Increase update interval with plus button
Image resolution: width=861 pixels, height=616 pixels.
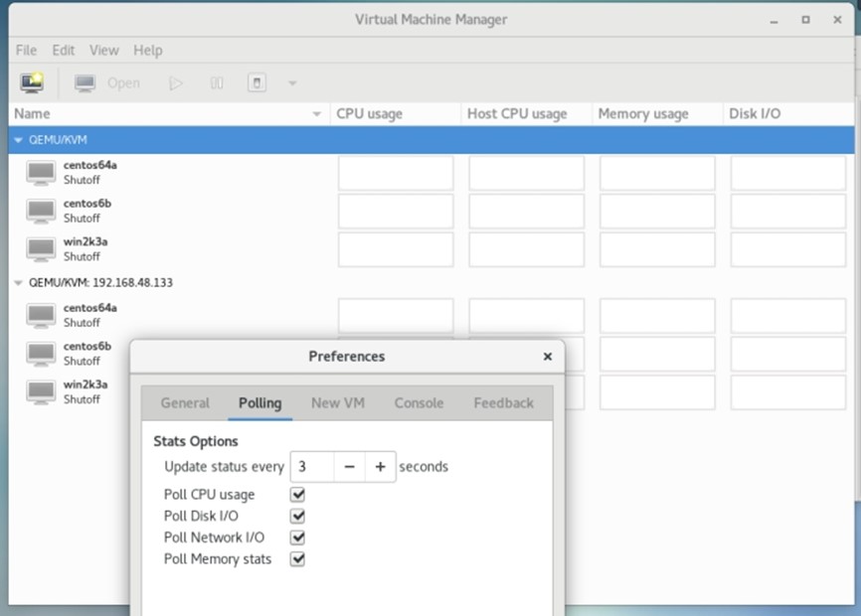click(x=380, y=467)
